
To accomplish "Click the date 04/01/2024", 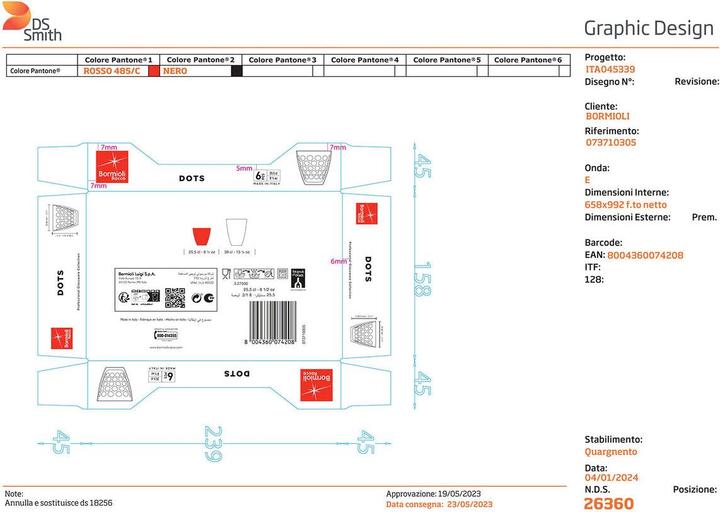I will 611,478.
